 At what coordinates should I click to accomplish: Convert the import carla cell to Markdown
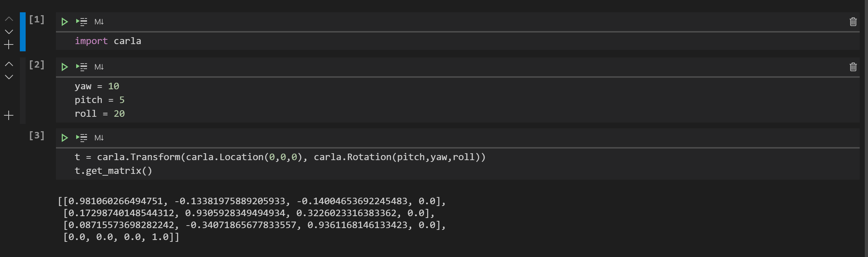pos(99,22)
